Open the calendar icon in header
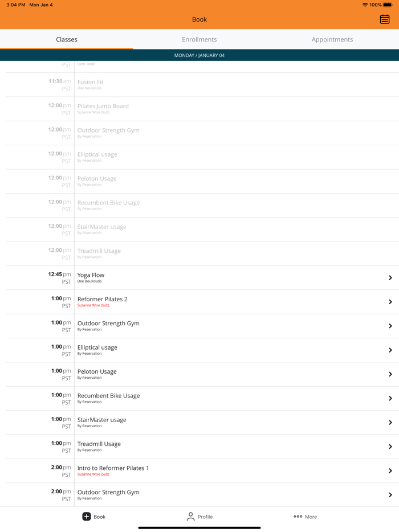This screenshot has height=532, width=399. pyautogui.click(x=384, y=19)
